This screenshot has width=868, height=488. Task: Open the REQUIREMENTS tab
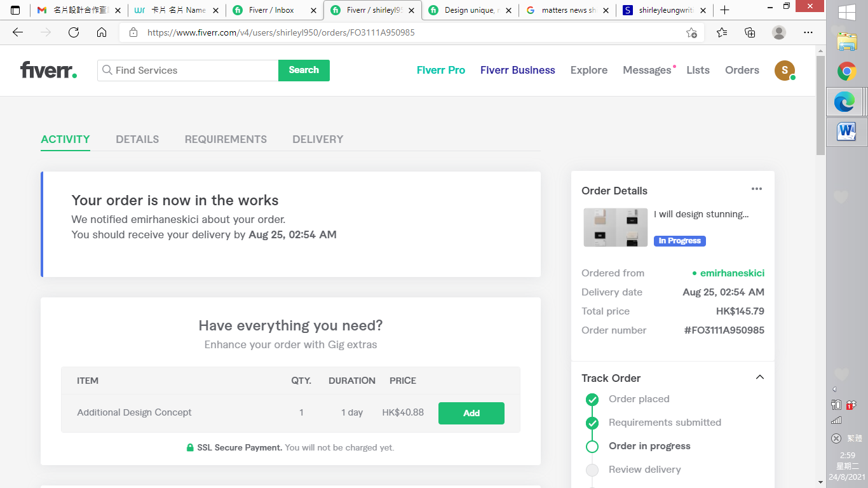(226, 139)
